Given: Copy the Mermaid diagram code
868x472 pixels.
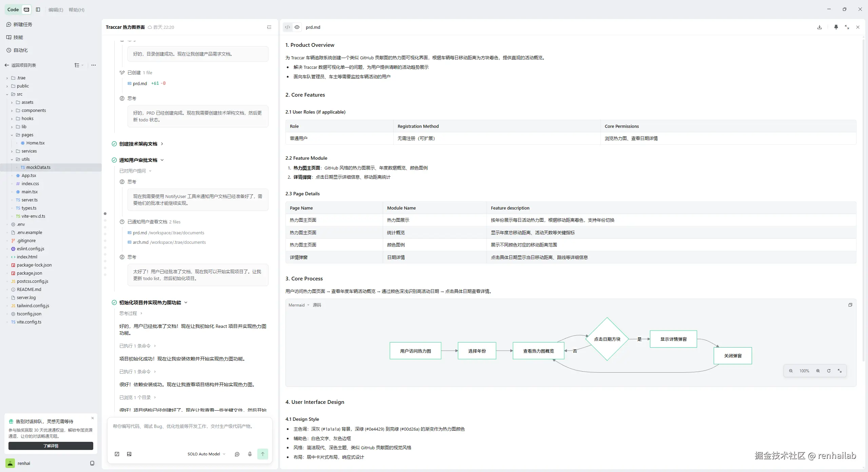Looking at the screenshot, I should [x=850, y=305].
